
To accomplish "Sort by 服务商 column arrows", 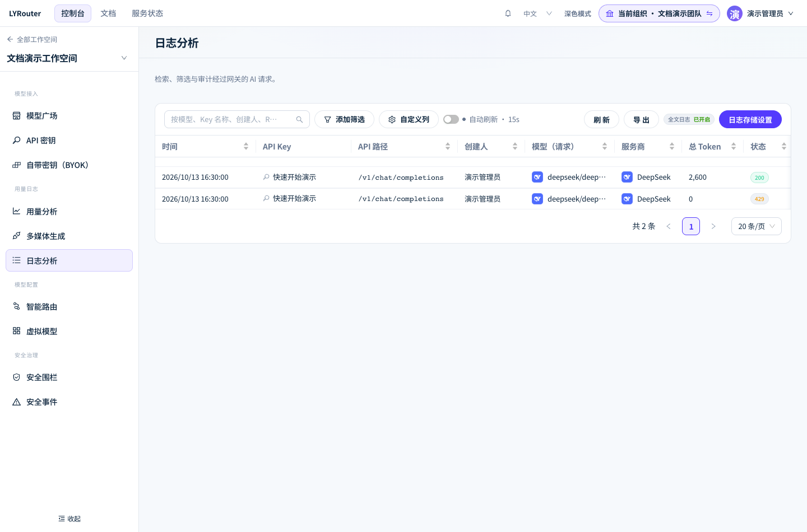I will (x=672, y=147).
